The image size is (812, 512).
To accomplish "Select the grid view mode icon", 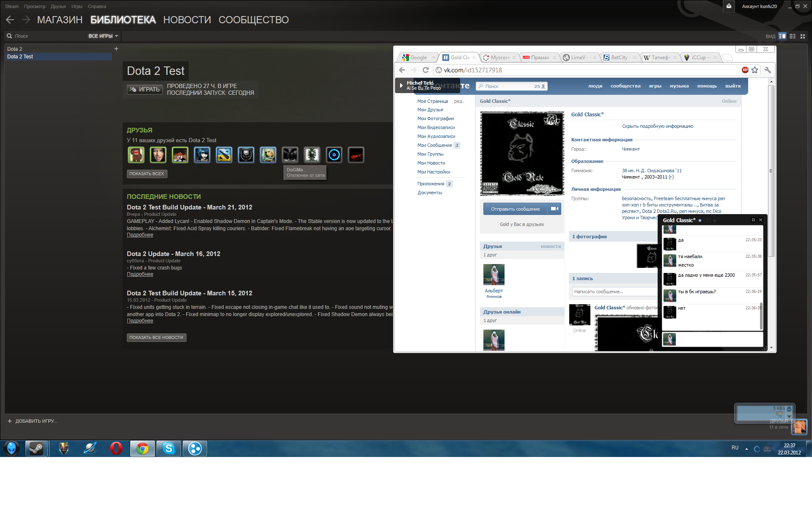I will pyautogui.click(x=803, y=36).
